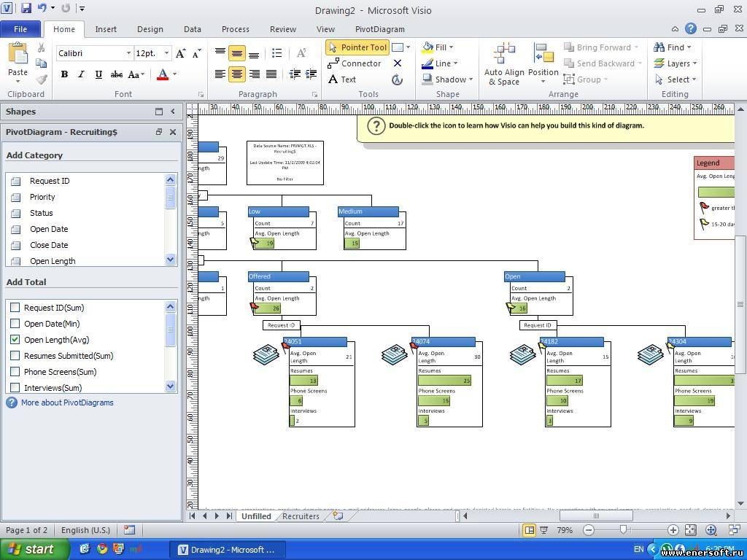Justify the paragraph text

[271, 74]
